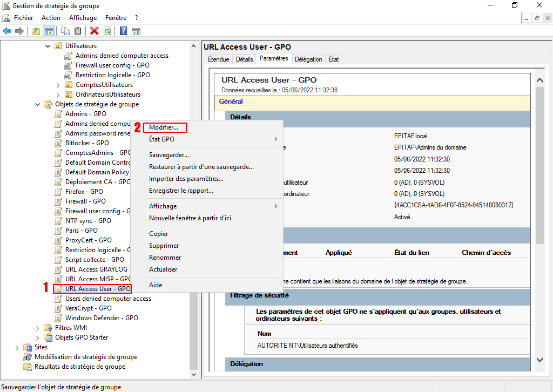
Task: Click the Show/Hide action pane icon
Action: click(x=136, y=31)
